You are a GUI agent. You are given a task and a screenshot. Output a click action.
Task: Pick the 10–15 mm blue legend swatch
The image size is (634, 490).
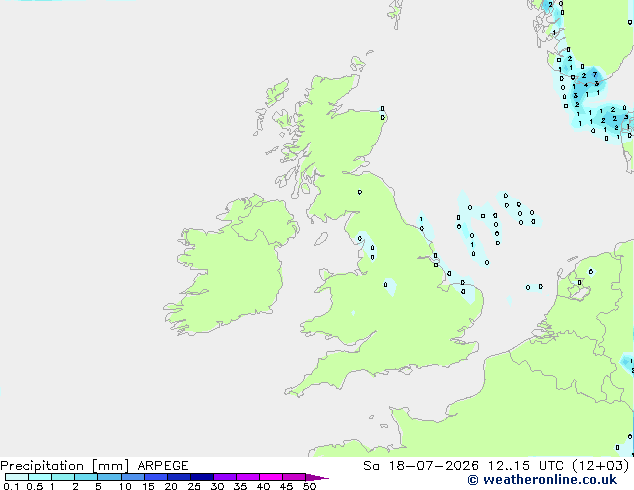(x=132, y=477)
